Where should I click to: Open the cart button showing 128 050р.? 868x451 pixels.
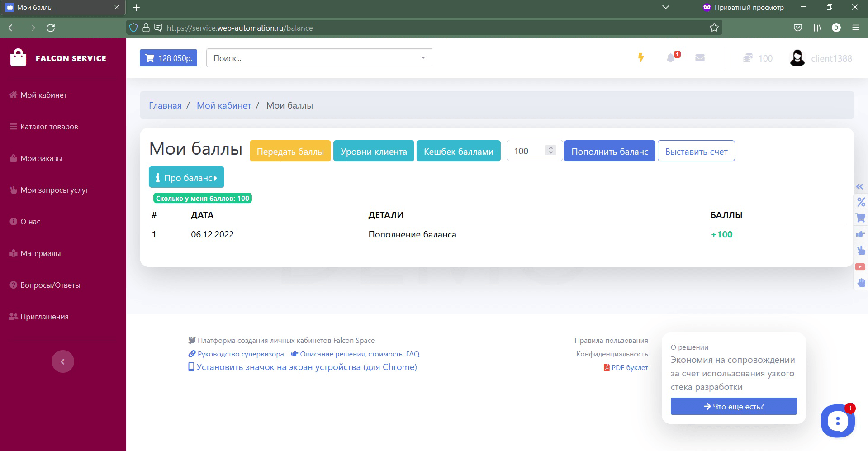[x=168, y=58]
